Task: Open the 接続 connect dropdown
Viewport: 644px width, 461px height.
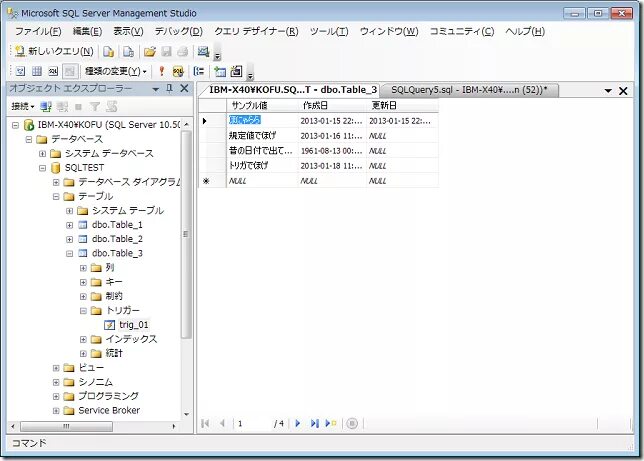Action: point(23,107)
